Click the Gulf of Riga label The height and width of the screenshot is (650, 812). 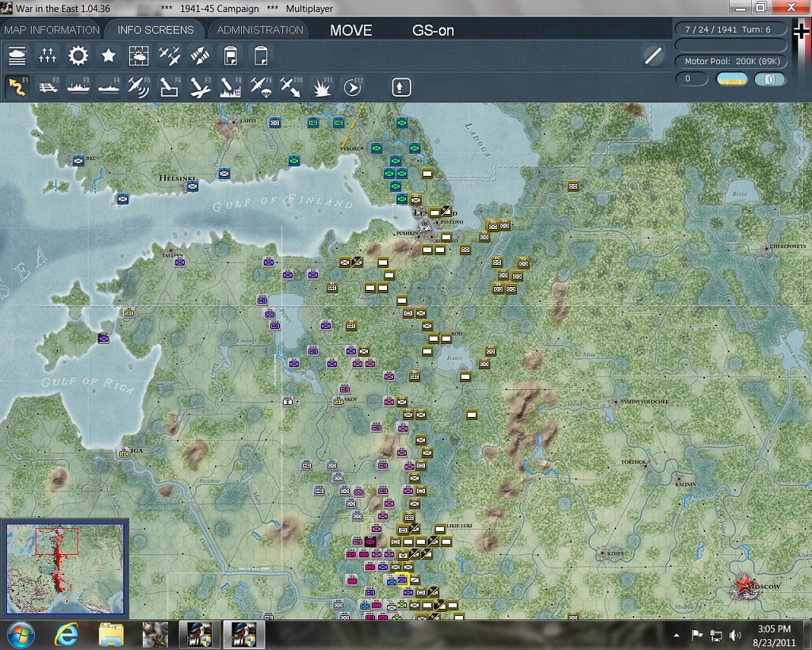[87, 384]
